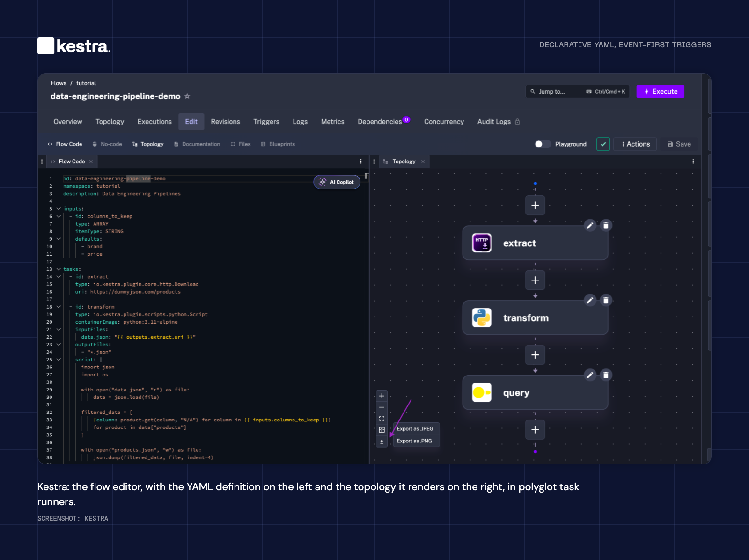This screenshot has width=749, height=560.
Task: Click the topology download export icon
Action: pyautogui.click(x=382, y=442)
